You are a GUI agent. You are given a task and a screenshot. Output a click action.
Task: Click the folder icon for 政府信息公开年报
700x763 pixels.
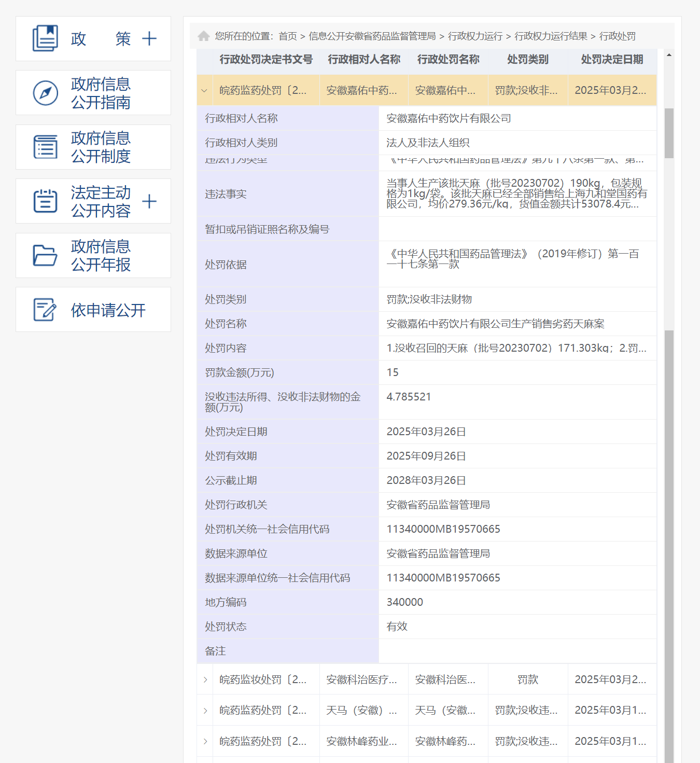click(x=45, y=255)
